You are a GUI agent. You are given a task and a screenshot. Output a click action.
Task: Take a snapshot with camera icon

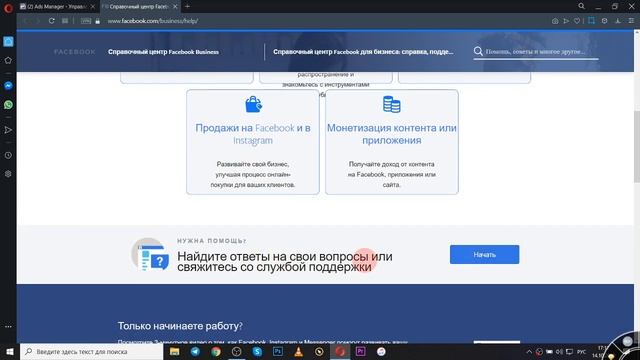555,21
